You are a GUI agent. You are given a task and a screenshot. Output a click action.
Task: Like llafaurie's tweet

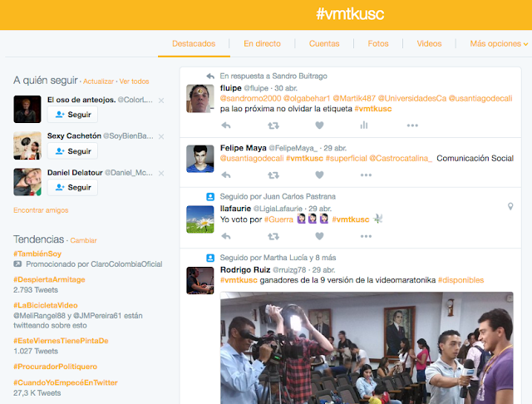pyautogui.click(x=319, y=236)
